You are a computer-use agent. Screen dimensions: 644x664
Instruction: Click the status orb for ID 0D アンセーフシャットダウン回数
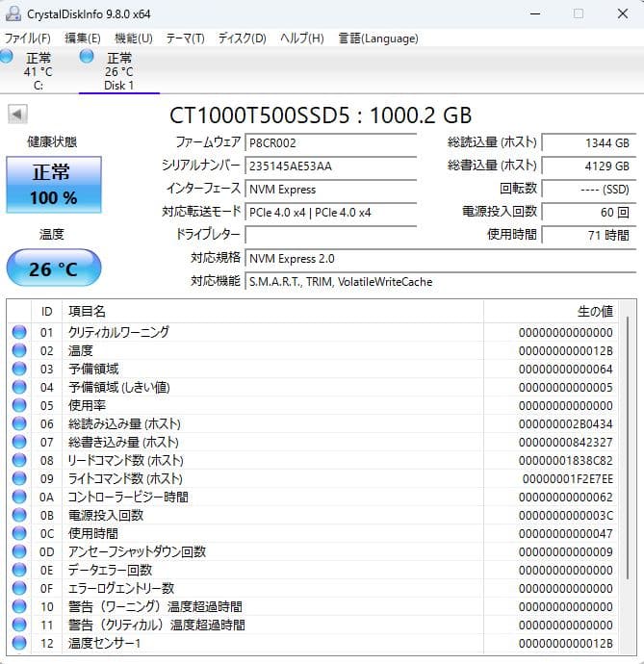pos(19,551)
